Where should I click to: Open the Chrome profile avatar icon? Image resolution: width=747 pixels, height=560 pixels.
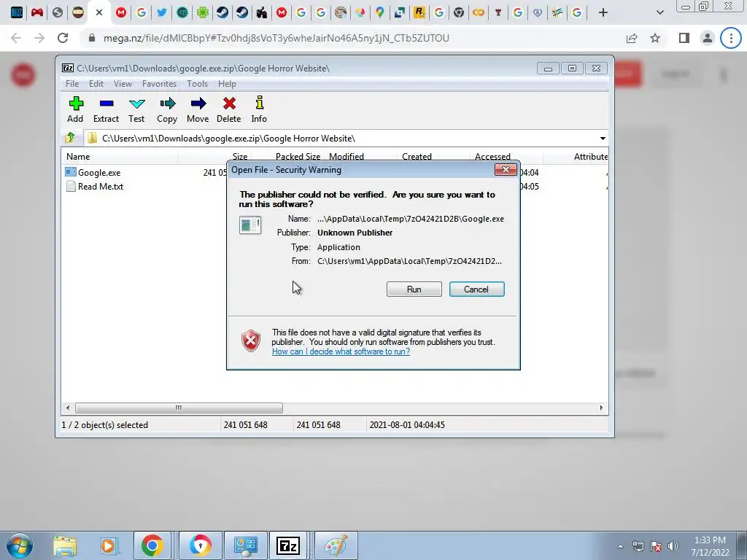click(708, 38)
